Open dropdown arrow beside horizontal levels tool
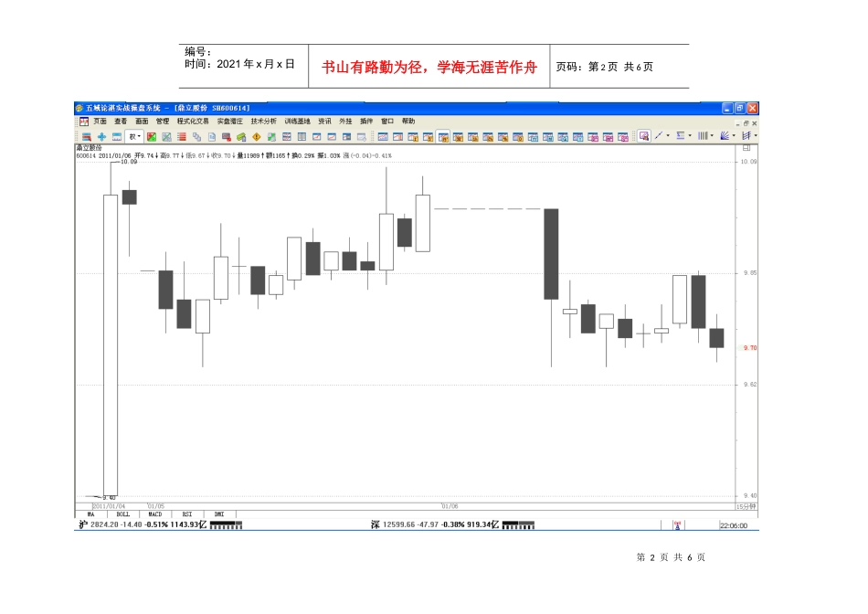Viewport: 868px width, 614px height. pos(690,135)
